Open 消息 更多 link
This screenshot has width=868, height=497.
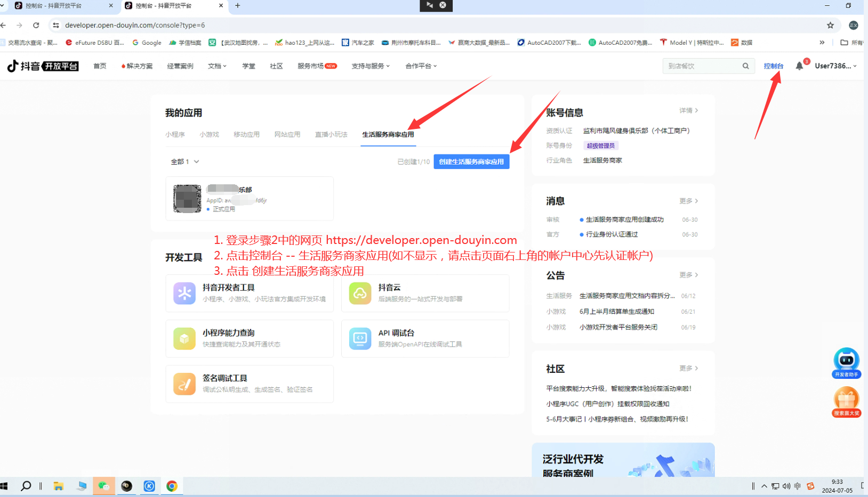click(x=688, y=201)
